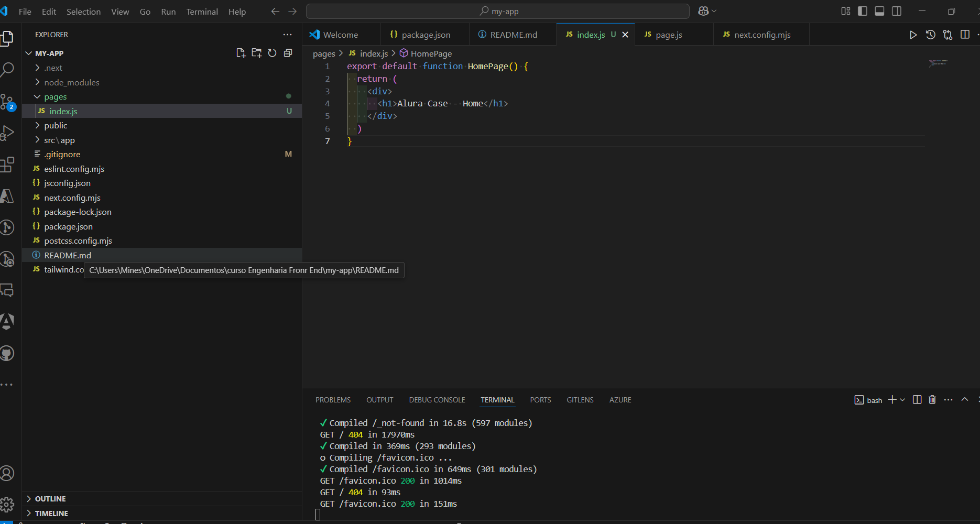980x524 pixels.
Task: Run the file with the play button
Action: coord(913,35)
